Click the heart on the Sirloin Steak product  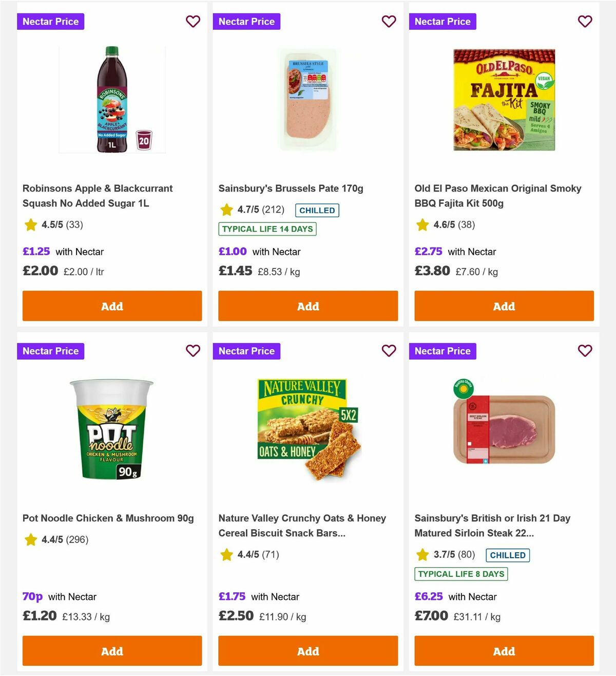585,351
